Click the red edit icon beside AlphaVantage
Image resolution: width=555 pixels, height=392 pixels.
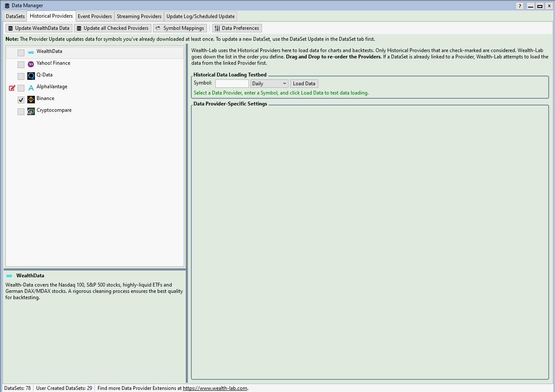coord(12,88)
